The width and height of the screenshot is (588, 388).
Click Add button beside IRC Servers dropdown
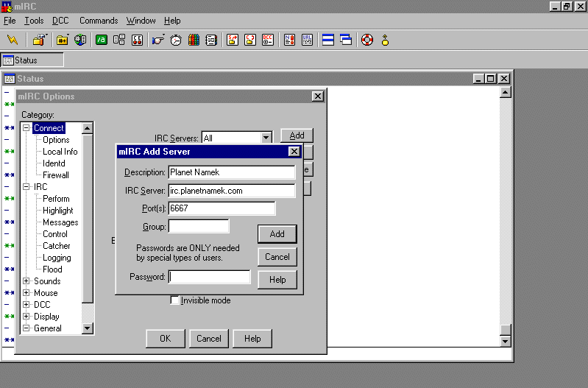tap(297, 135)
